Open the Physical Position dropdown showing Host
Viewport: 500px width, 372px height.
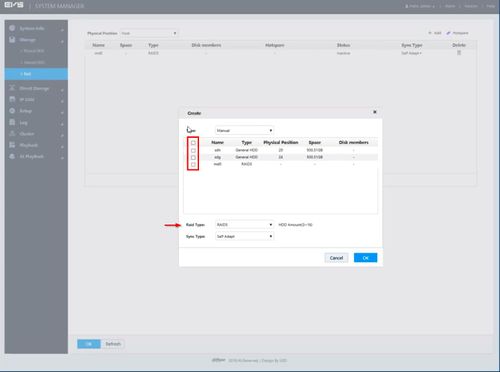pyautogui.click(x=149, y=33)
